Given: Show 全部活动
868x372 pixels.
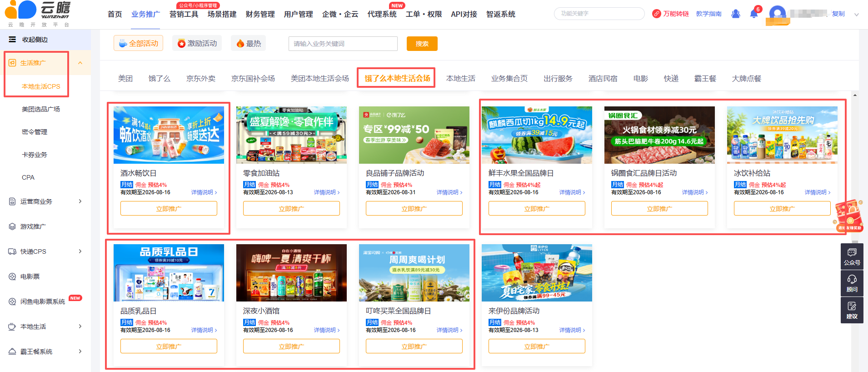Looking at the screenshot, I should click(139, 43).
